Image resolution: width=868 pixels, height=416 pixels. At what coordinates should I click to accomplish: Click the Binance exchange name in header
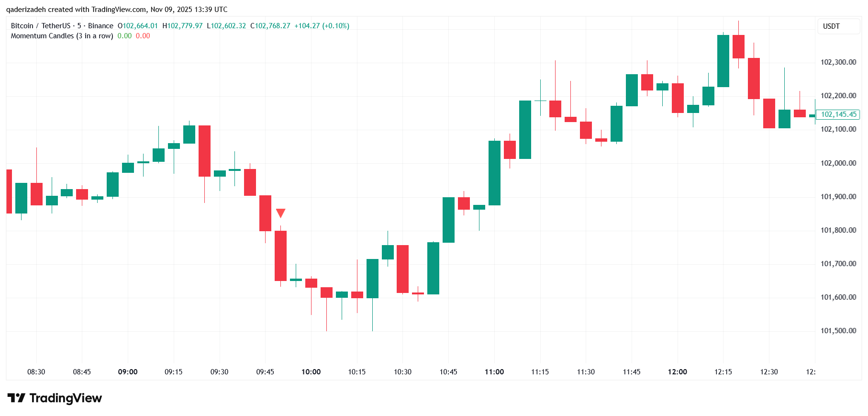100,26
